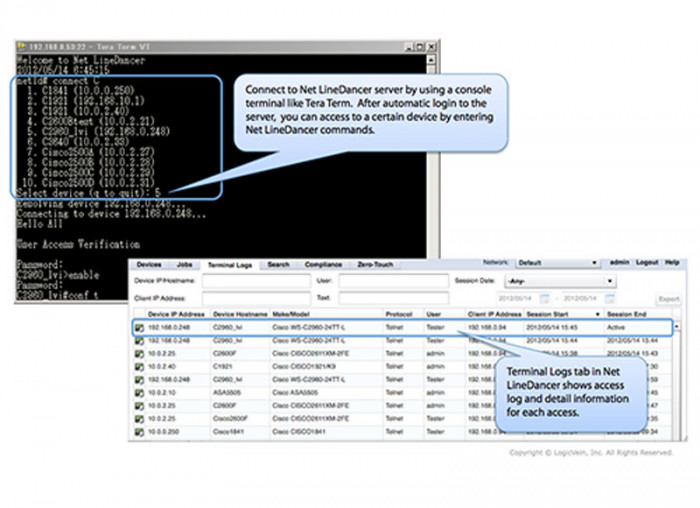Click the Tera Term scrollbar up arrow

tap(431, 60)
